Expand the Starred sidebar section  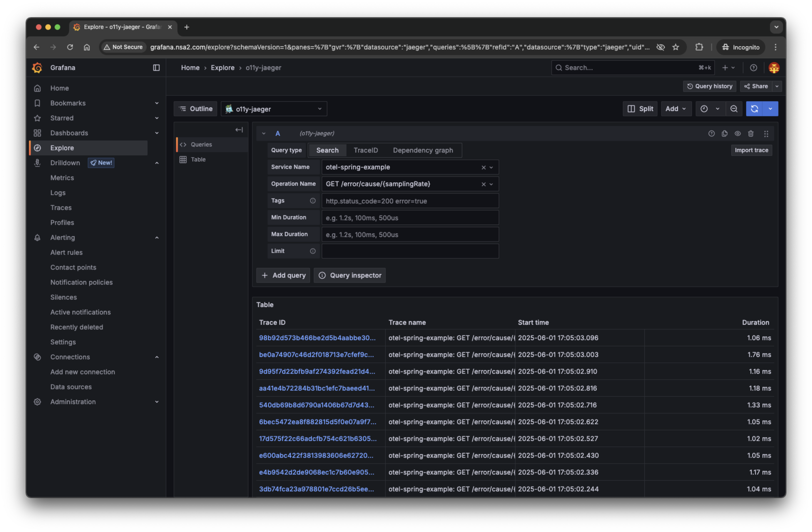pyautogui.click(x=157, y=118)
